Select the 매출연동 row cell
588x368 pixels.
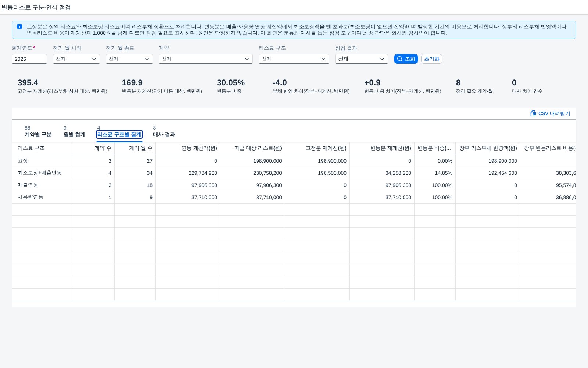click(43, 185)
